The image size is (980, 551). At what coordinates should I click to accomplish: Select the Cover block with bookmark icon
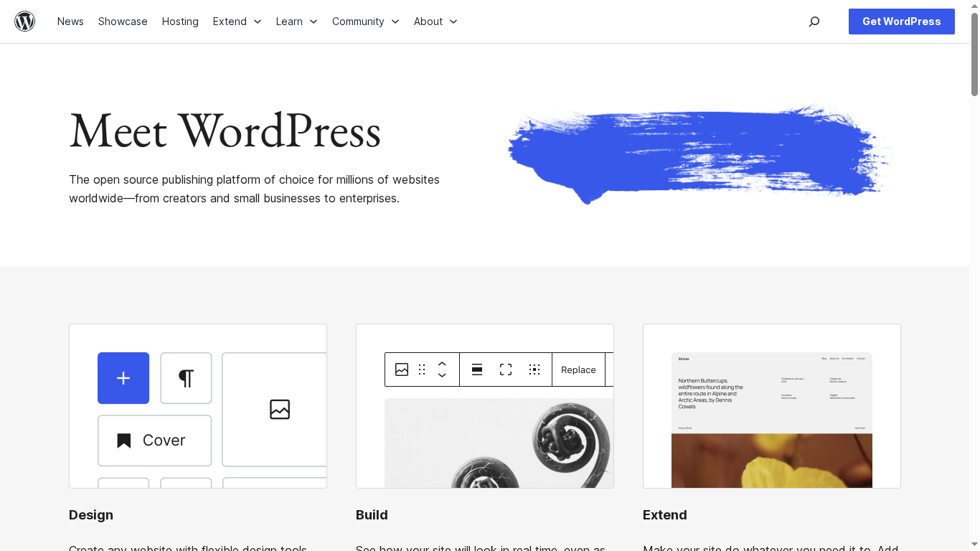click(154, 441)
